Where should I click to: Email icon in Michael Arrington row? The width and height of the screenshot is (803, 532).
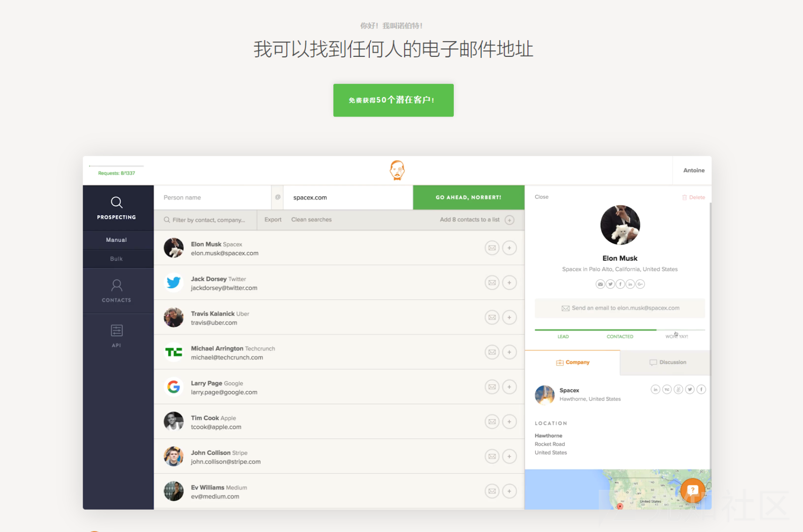492,352
